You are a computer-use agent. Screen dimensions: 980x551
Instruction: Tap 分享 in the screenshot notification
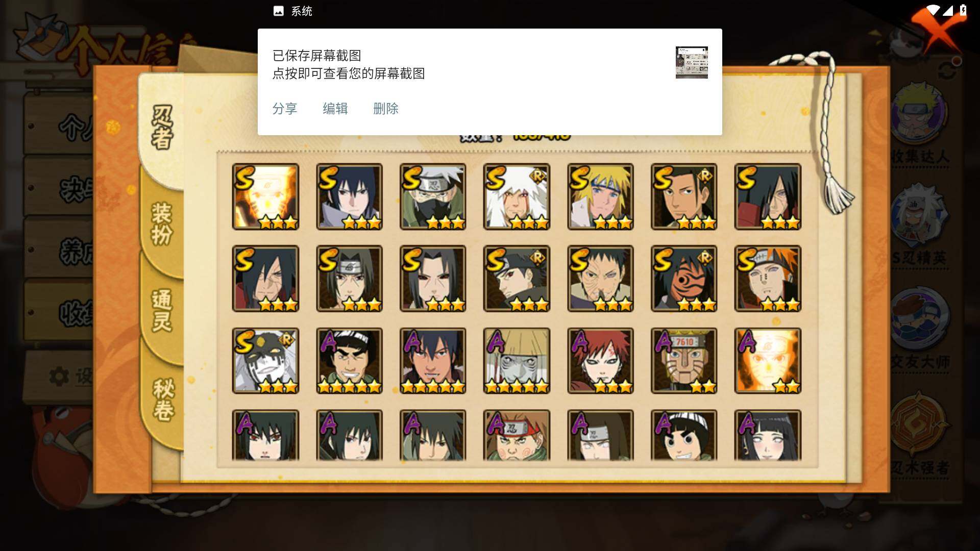pyautogui.click(x=285, y=109)
